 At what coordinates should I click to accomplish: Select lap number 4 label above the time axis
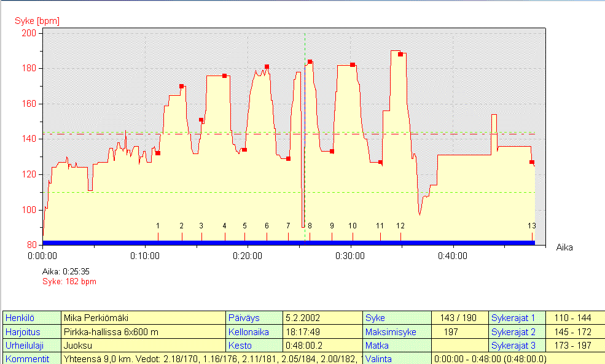point(224,226)
